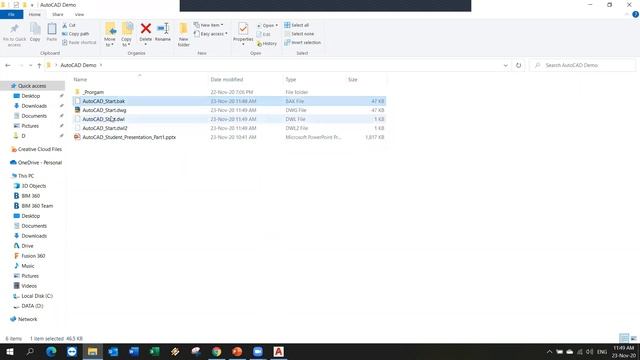Open AutoCAD from taskbar
Image resolution: width=640 pixels, height=360 pixels.
pyautogui.click(x=278, y=352)
